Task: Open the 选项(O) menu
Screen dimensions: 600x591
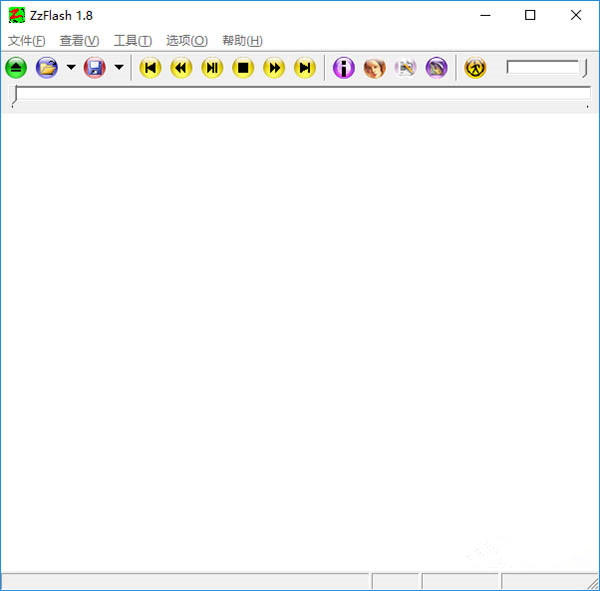Action: pyautogui.click(x=186, y=41)
